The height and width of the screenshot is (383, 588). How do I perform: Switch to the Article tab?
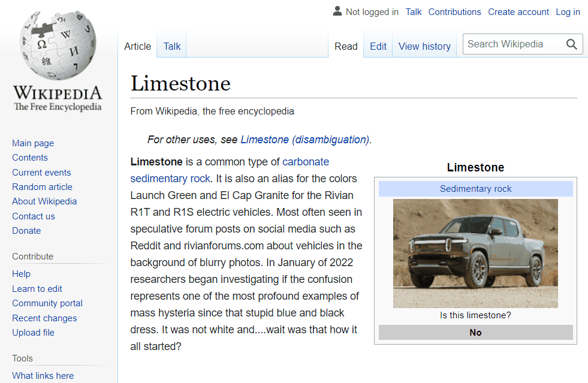pyautogui.click(x=138, y=47)
